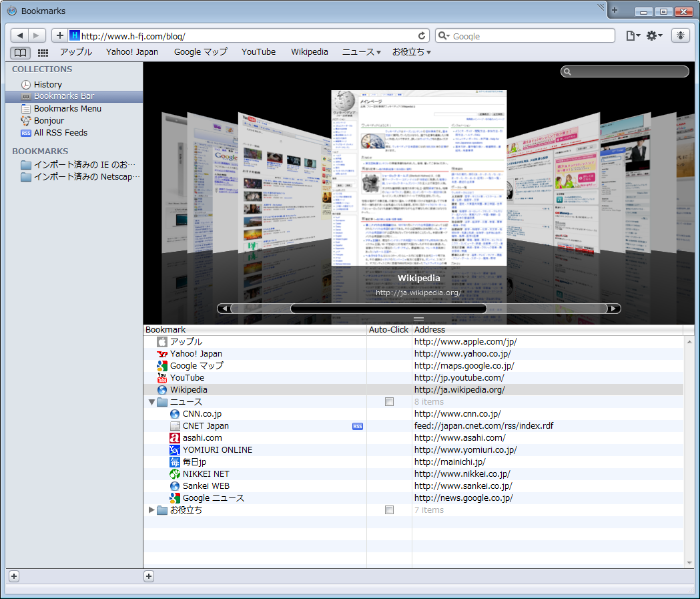Screen dimensions: 700x599
Task: Add a bookmark with the list plus button
Action: pos(149,576)
